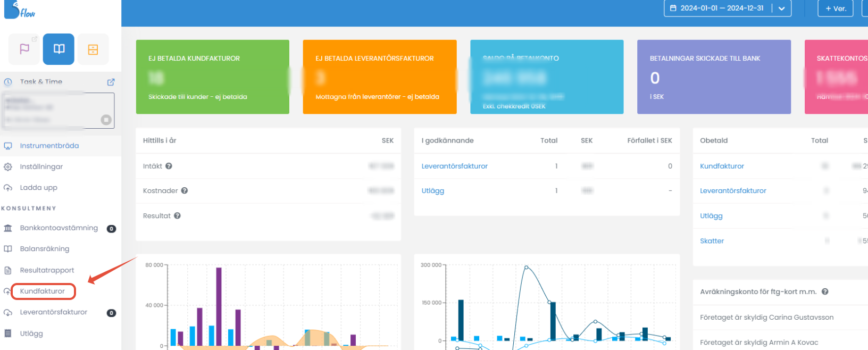The image size is (868, 350).
Task: Go to Bankkontoavstämning
Action: [x=59, y=228]
